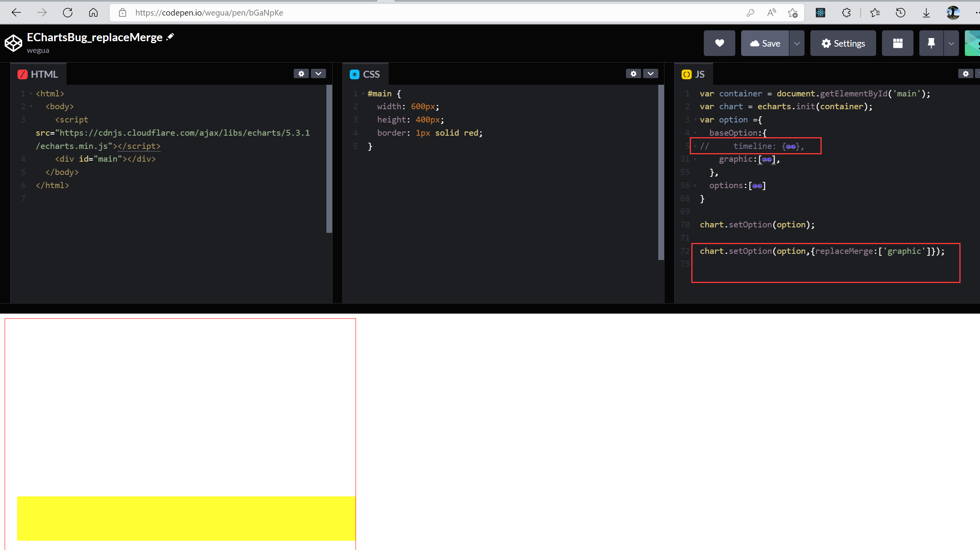The width and height of the screenshot is (980, 550).
Task: Collapse the HTML editor using its chevron
Action: 319,73
